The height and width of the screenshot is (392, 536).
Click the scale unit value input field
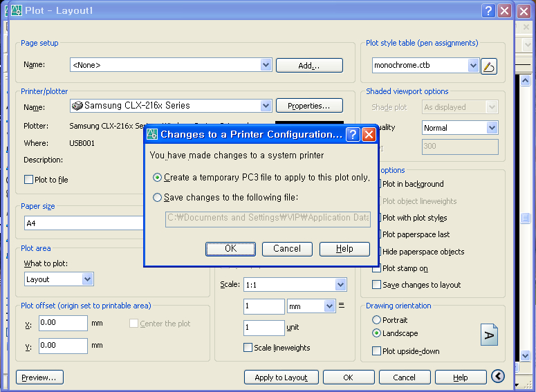pos(264,328)
